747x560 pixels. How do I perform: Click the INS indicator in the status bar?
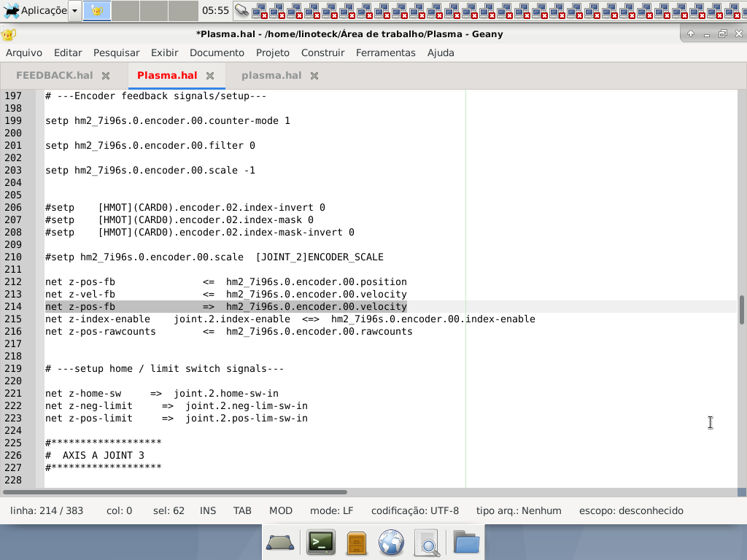208,511
